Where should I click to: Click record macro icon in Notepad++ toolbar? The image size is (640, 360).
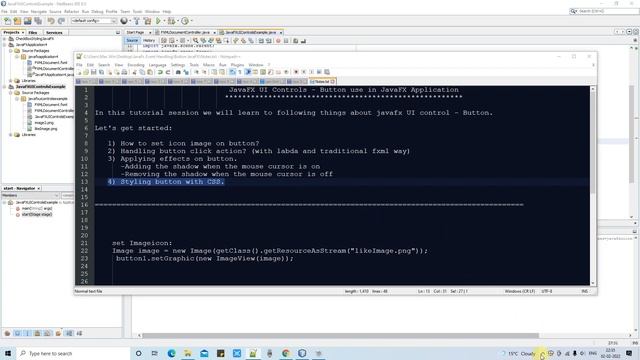[296, 72]
